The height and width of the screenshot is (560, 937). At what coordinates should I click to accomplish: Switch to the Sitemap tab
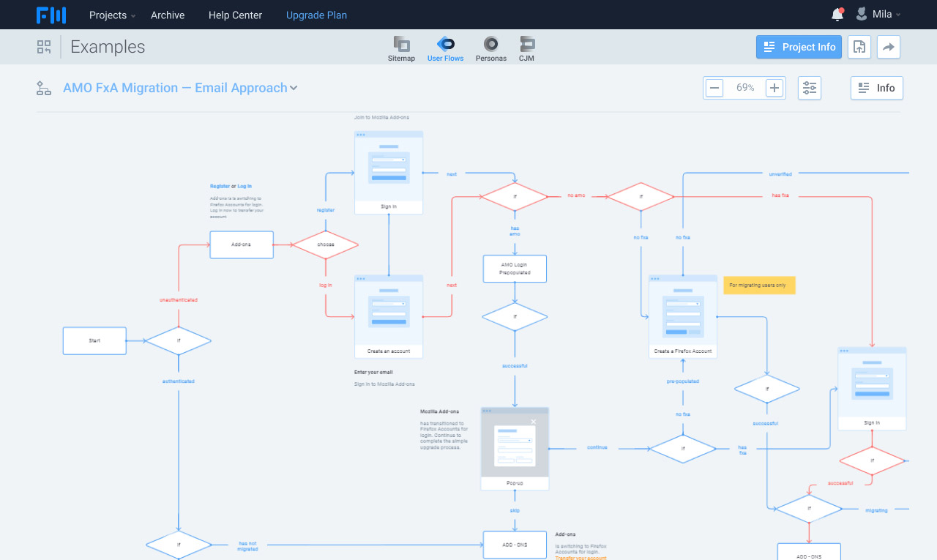[x=401, y=49]
